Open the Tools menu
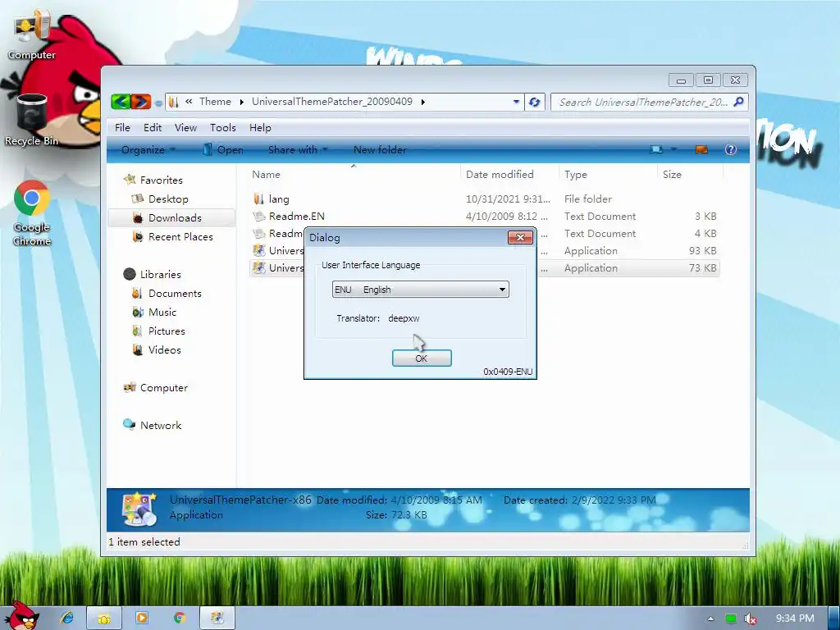840x630 pixels. [223, 127]
